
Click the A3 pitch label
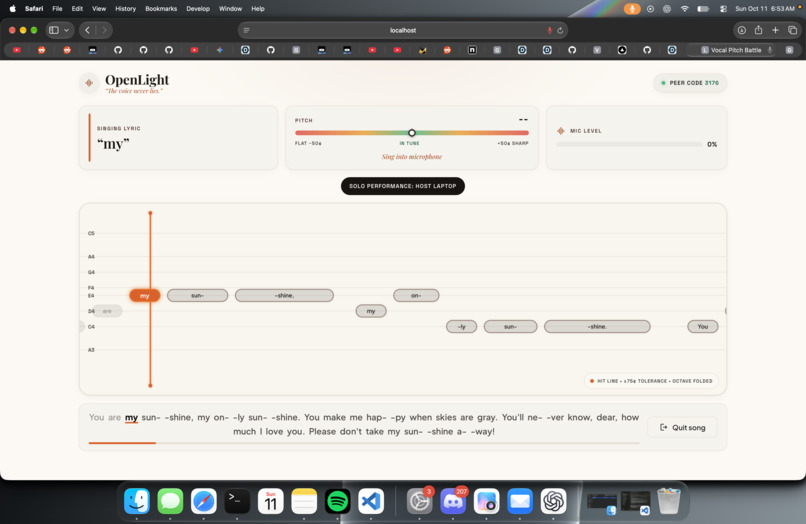pos(91,350)
